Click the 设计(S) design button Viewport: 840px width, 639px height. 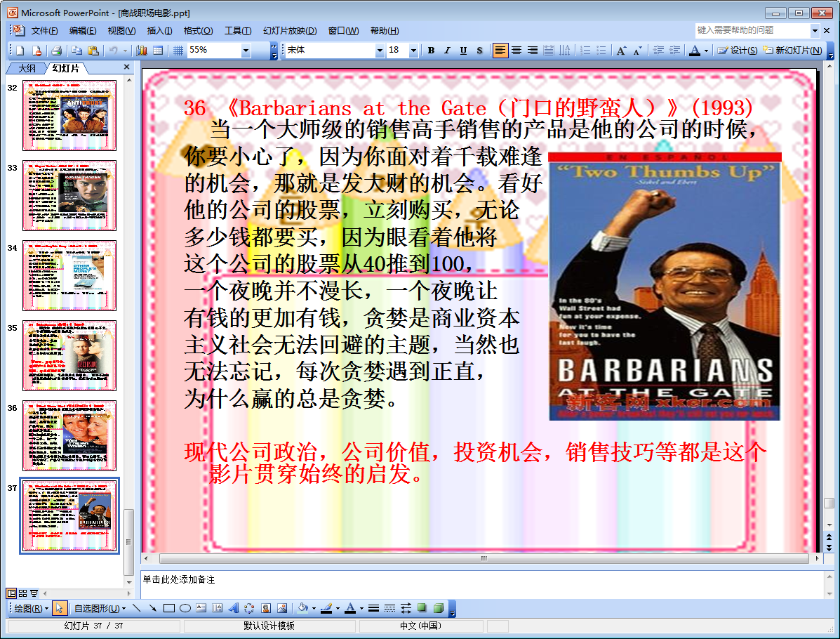click(738, 51)
